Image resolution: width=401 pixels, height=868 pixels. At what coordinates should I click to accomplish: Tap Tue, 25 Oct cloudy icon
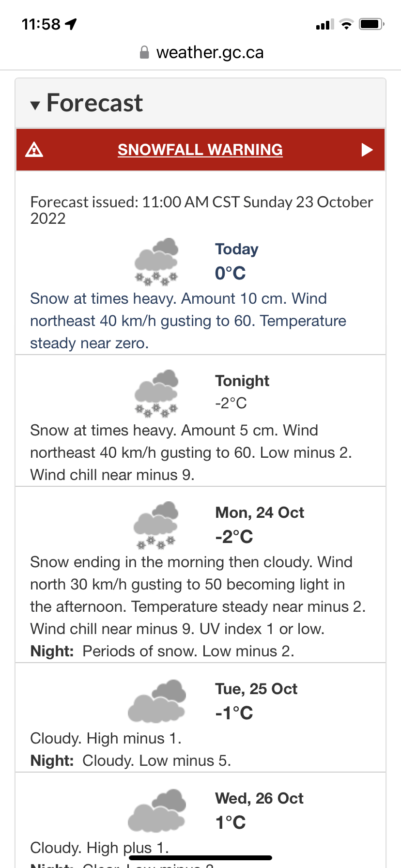pos(157,701)
